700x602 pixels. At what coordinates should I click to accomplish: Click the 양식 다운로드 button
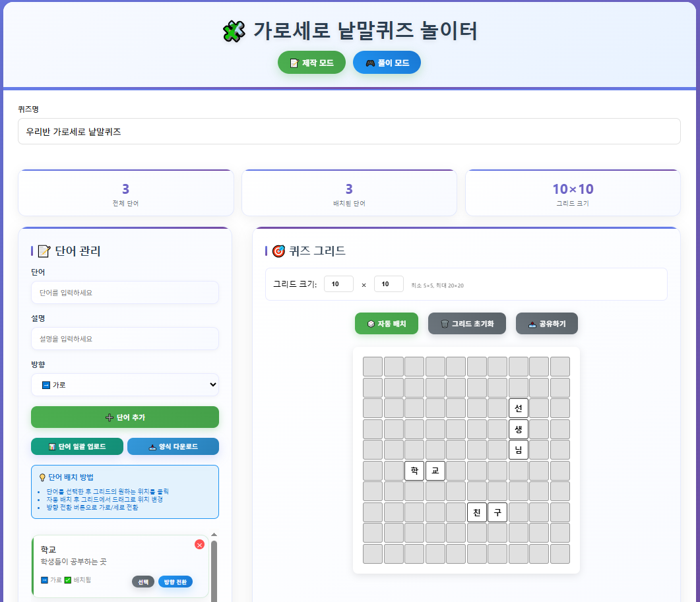173,446
